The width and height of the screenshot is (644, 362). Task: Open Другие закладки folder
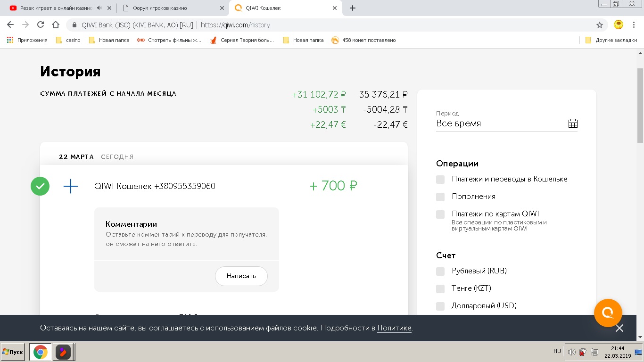[611, 40]
